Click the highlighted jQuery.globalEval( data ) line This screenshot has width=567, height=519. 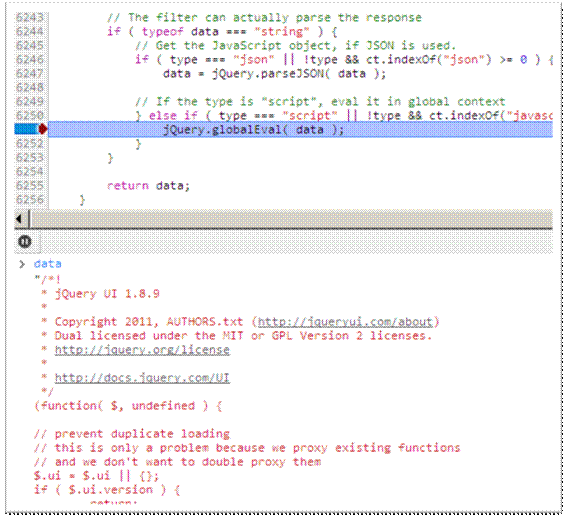[x=300, y=129]
